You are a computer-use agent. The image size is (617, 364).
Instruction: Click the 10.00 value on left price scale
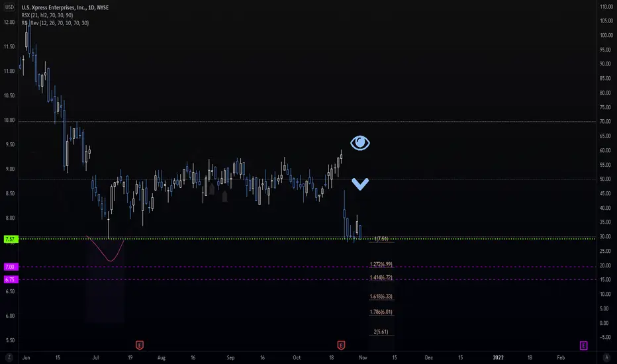(x=9, y=120)
